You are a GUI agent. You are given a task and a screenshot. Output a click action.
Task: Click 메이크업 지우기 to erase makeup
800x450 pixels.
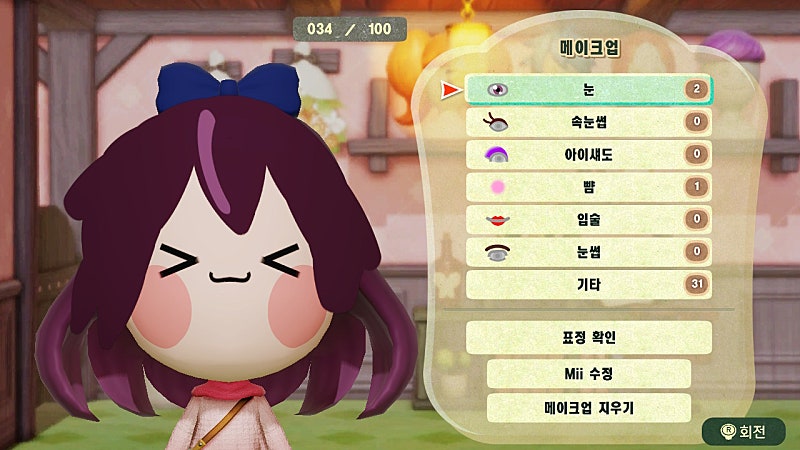[589, 408]
